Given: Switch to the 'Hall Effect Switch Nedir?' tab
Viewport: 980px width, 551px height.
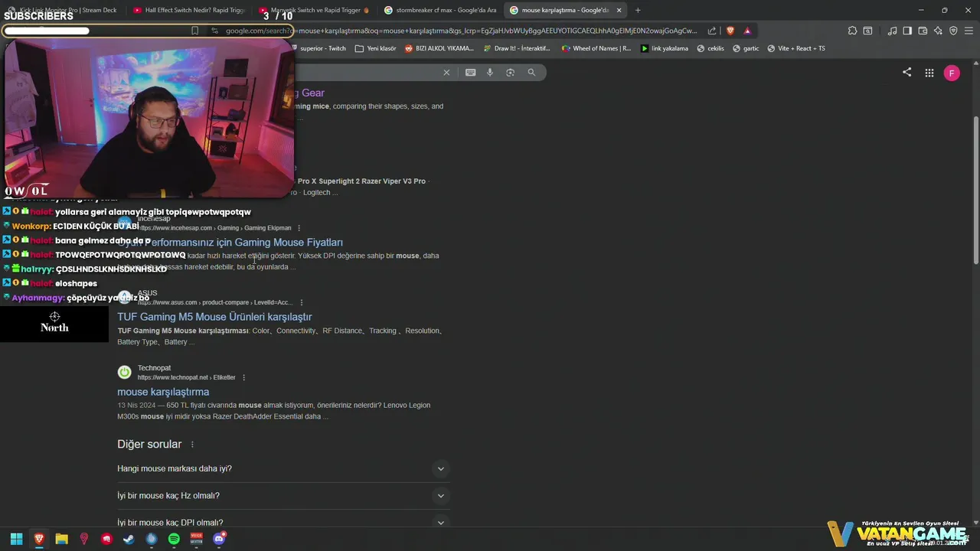Looking at the screenshot, I should (188, 10).
